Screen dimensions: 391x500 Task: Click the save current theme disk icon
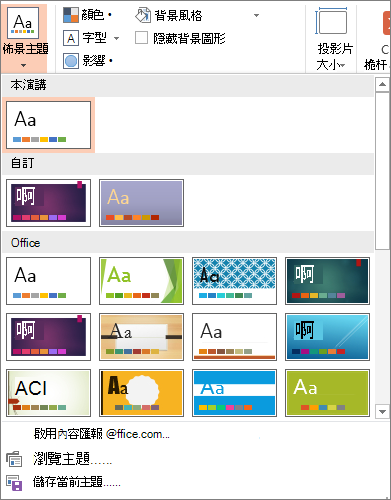(14, 483)
